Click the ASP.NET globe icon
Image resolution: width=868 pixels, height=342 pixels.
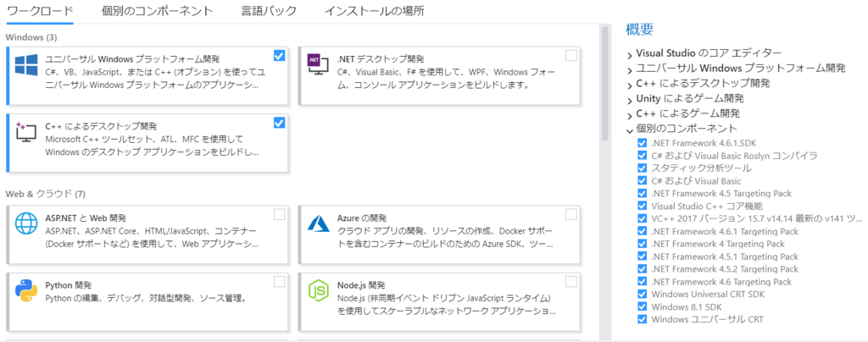click(26, 225)
